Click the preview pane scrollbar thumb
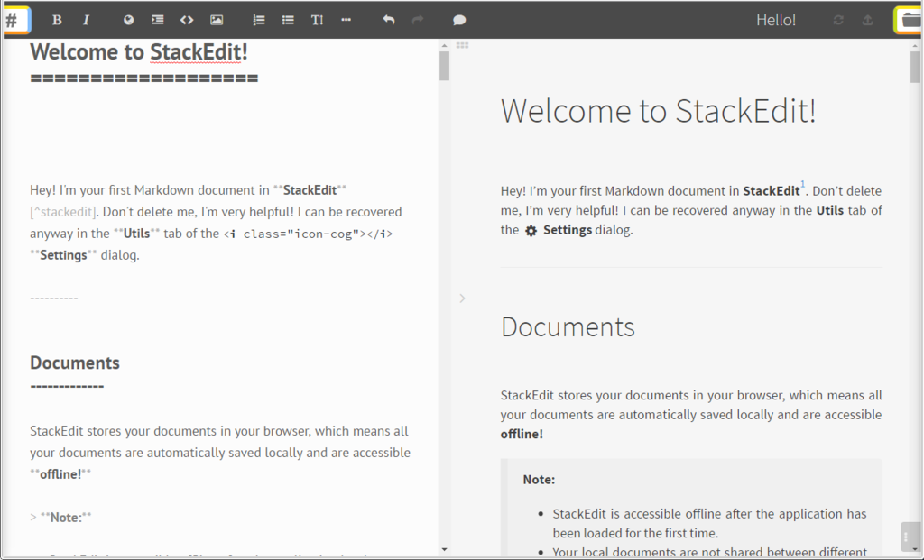Screen dimensions: 924x560 pos(915,67)
